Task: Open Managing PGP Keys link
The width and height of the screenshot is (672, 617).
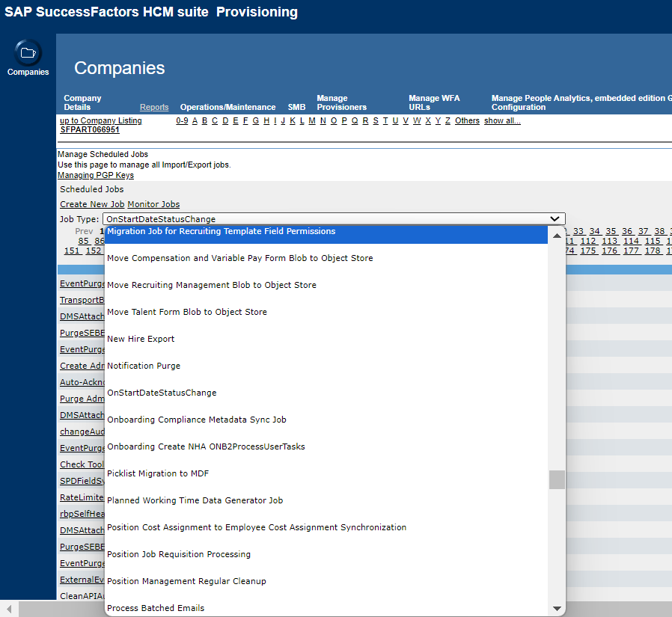Action: (96, 175)
